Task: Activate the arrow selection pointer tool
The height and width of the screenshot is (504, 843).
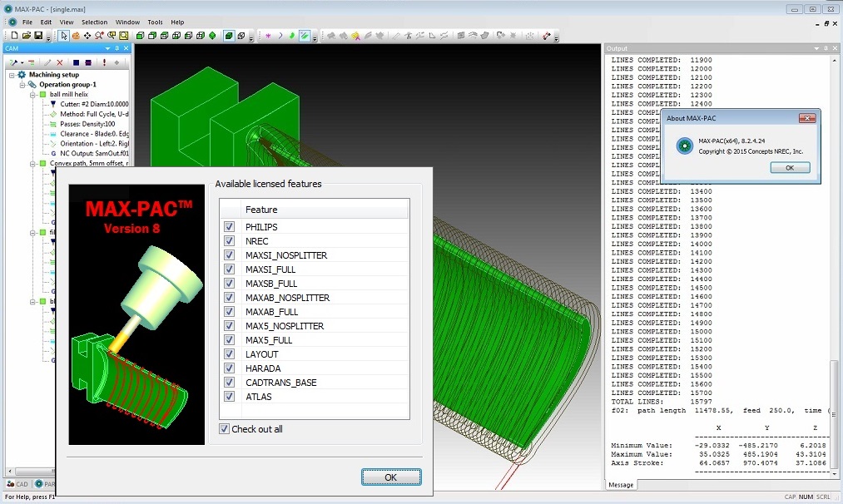Action: pos(64,36)
